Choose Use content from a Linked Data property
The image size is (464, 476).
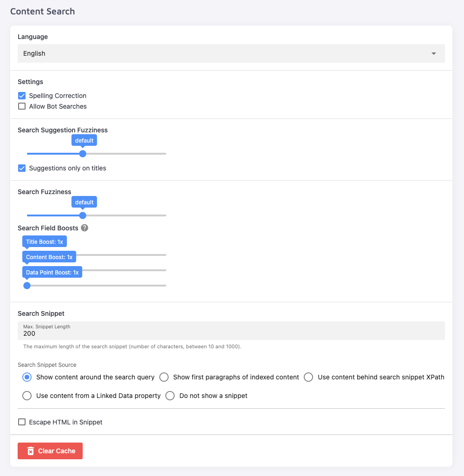(x=27, y=396)
